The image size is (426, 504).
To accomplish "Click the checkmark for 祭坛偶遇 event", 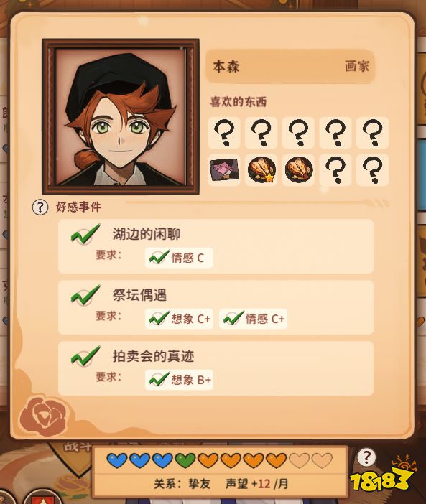I will pos(85,295).
